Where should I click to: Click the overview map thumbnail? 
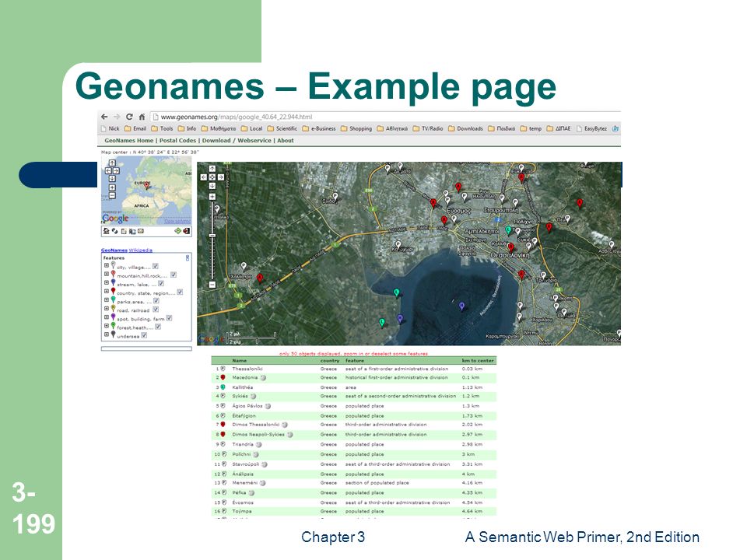[147, 190]
